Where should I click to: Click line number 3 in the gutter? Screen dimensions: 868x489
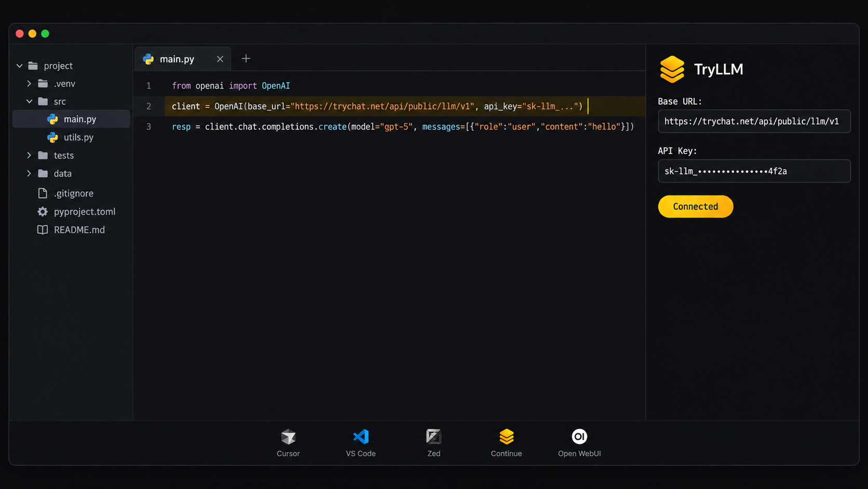point(148,127)
